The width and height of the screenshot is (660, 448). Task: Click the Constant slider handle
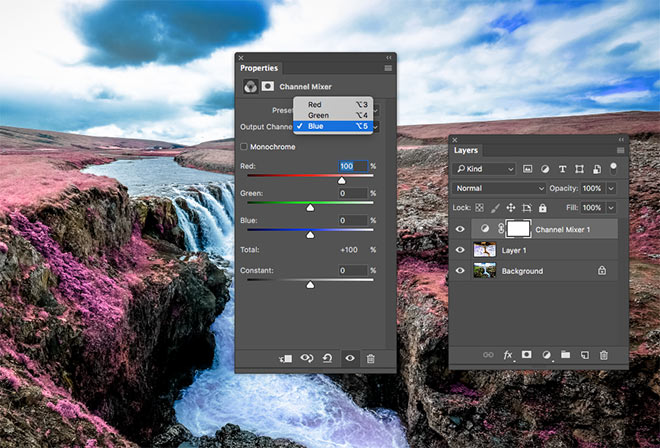[310, 285]
